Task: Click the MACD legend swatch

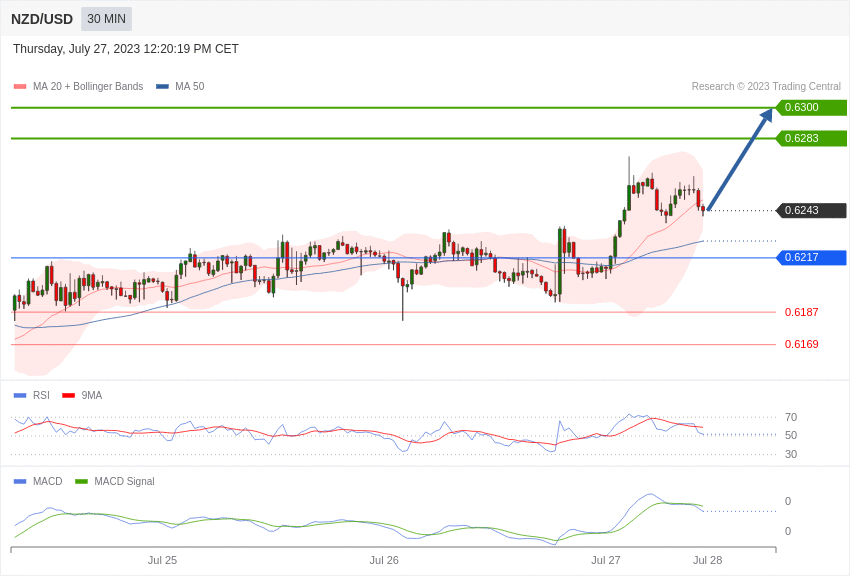Action: [x=20, y=481]
